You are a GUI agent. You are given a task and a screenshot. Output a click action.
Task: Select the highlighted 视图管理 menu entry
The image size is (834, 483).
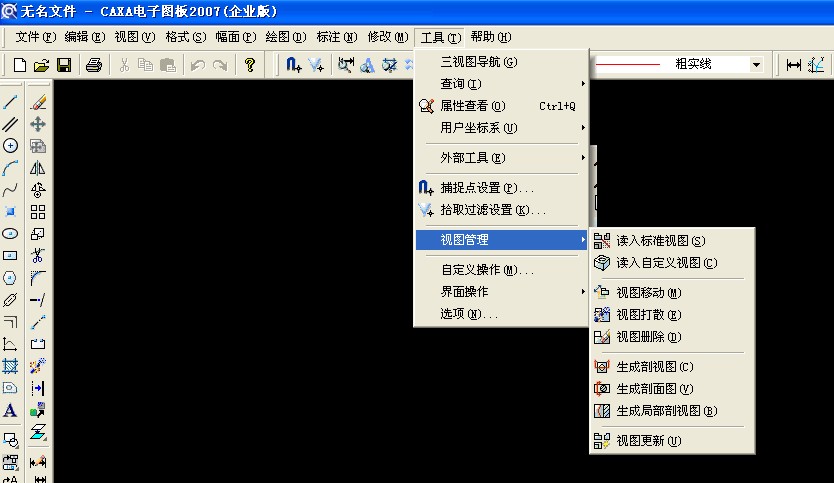[x=502, y=240]
